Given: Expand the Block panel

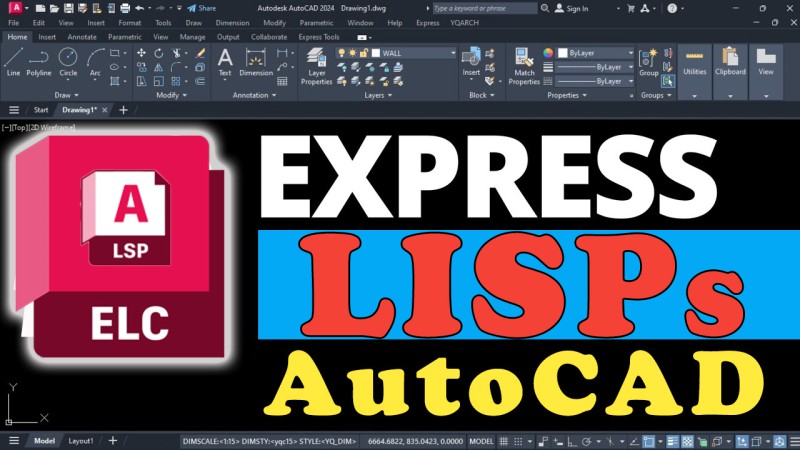Looking at the screenshot, I should click(x=482, y=95).
